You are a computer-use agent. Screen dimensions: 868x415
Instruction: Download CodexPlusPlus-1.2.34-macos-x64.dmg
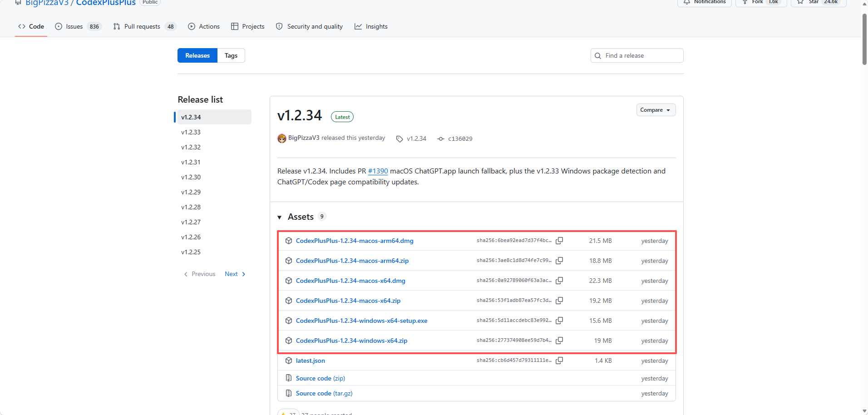tap(350, 281)
